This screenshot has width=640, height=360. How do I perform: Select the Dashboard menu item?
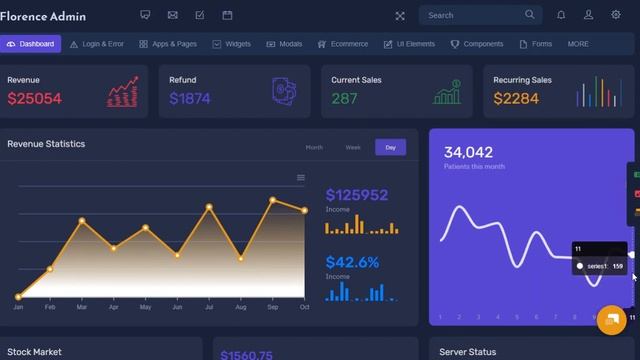point(30,44)
